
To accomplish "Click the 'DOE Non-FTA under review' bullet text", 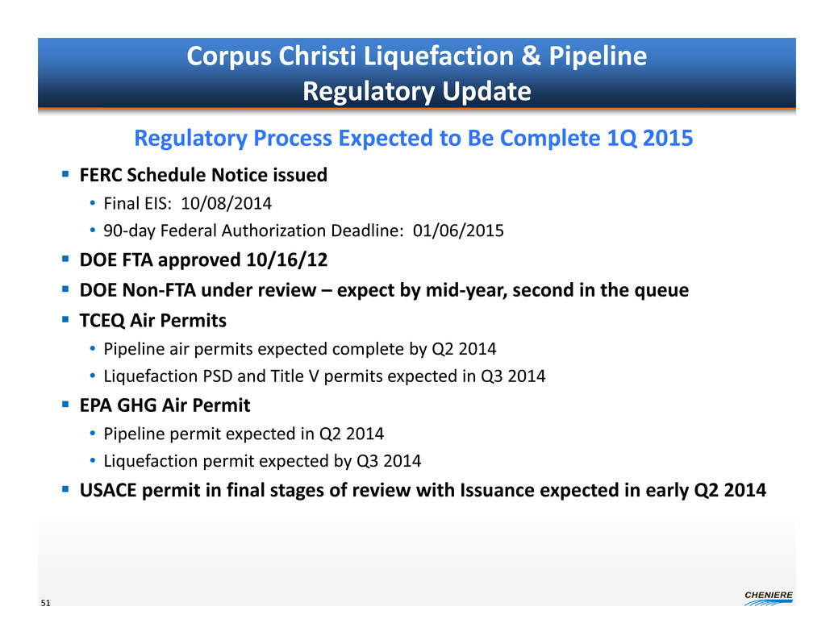I will [384, 290].
